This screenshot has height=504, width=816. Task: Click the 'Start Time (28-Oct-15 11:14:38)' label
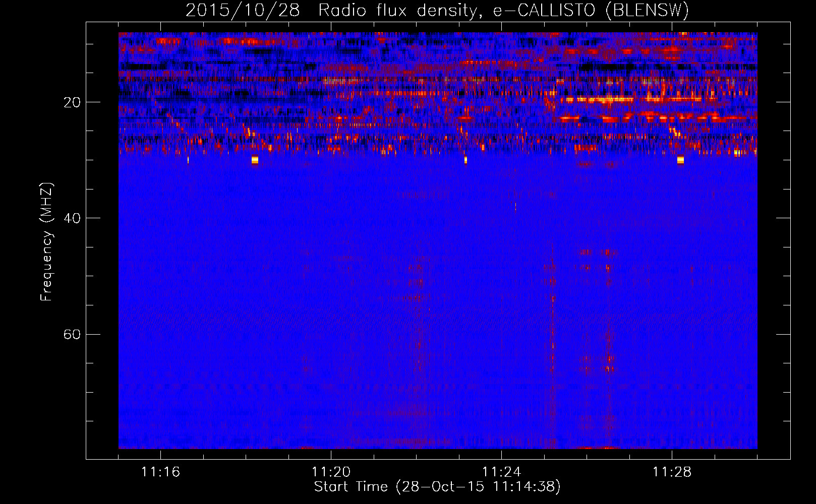(x=437, y=487)
